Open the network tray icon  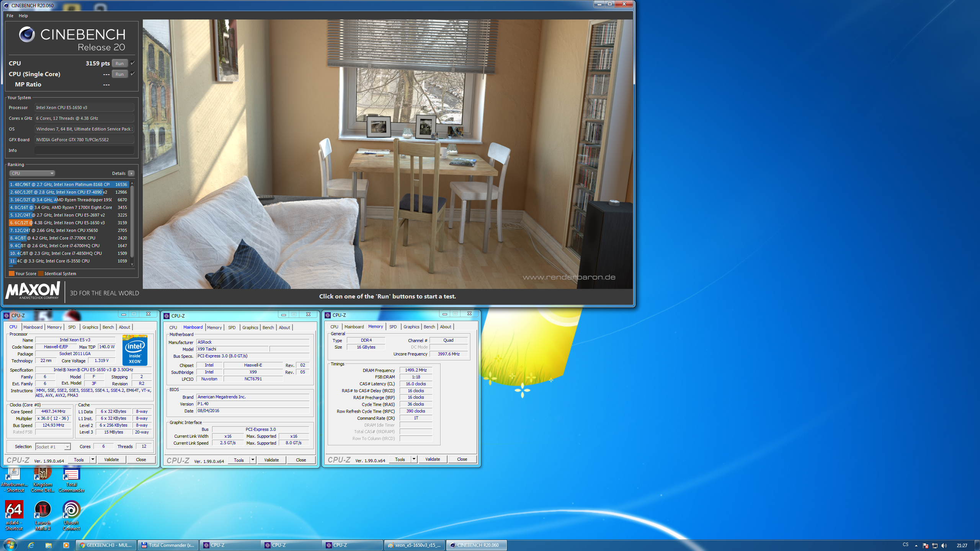coord(935,546)
